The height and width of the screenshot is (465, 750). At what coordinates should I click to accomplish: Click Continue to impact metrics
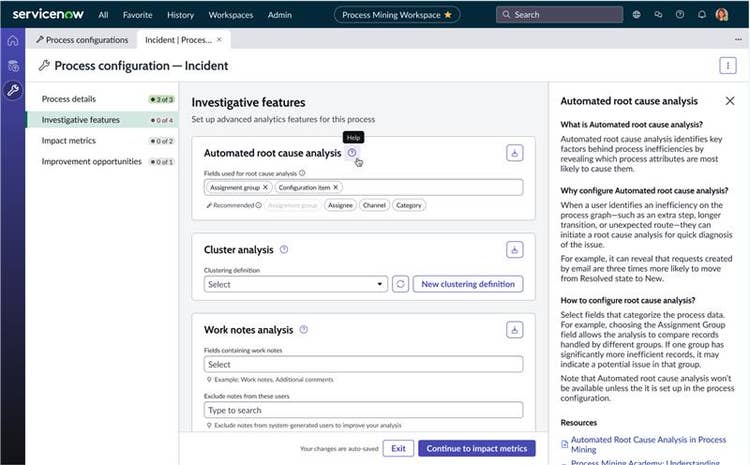(x=477, y=449)
